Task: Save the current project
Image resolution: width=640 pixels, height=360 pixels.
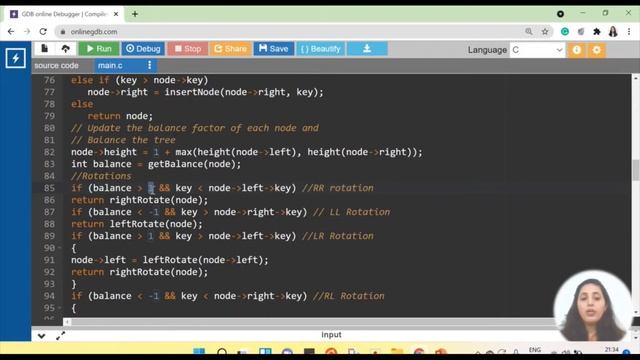Action: click(x=273, y=49)
